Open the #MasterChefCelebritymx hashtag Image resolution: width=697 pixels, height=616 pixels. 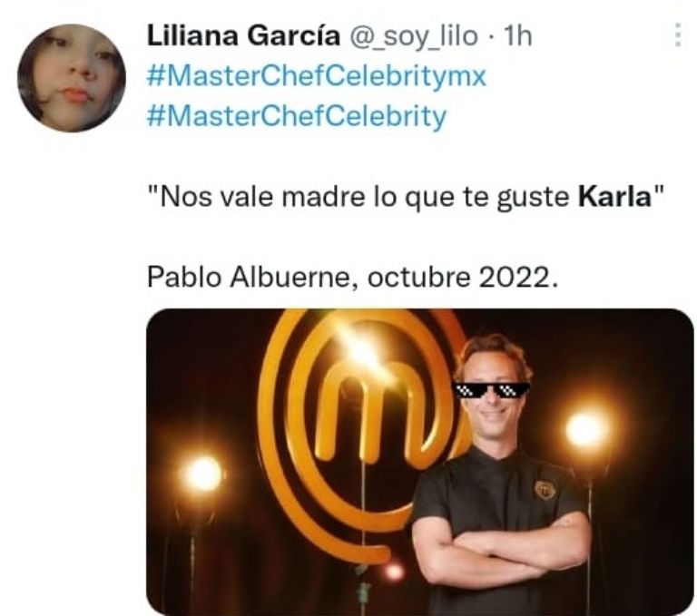[317, 76]
